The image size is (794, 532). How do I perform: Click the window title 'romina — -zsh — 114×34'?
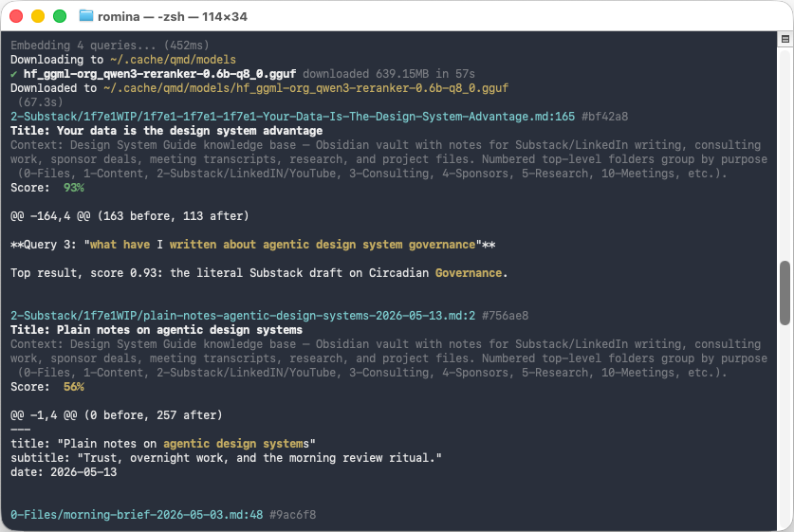(172, 17)
